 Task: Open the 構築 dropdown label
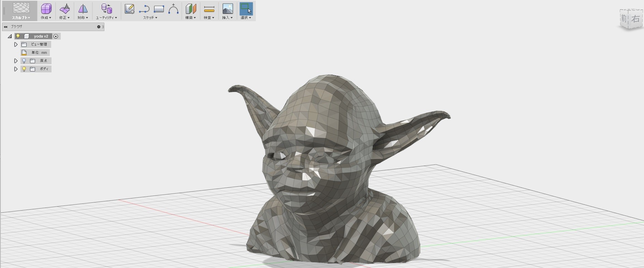(x=191, y=18)
